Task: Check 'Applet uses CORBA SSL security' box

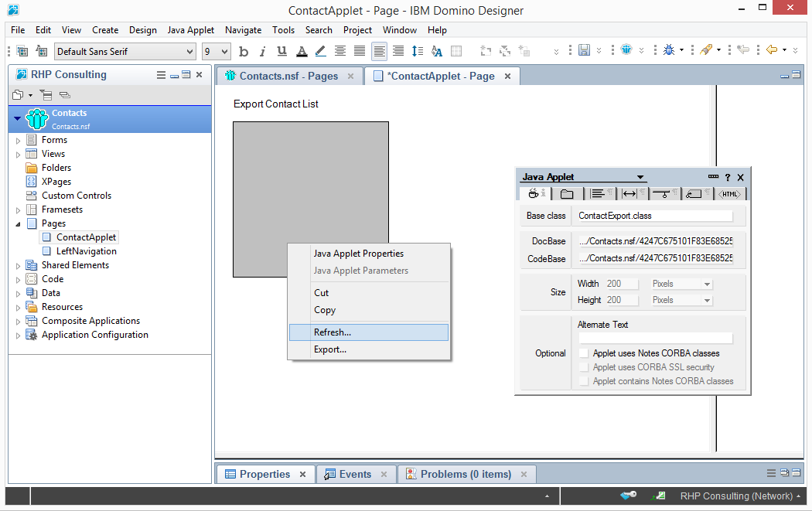Action: tap(584, 367)
